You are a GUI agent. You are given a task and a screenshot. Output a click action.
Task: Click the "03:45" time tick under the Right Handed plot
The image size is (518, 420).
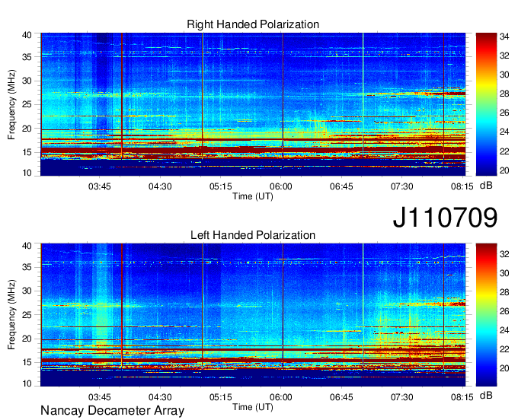tap(100, 186)
